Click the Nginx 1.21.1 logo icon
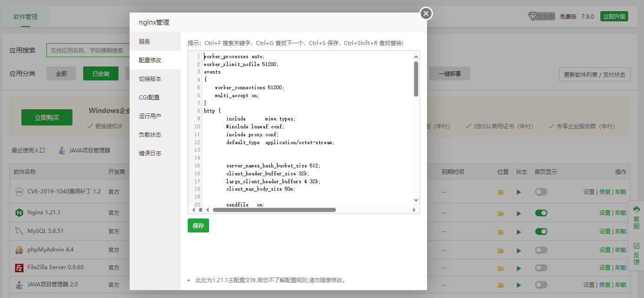Screen dimensions: 644x298 (x=19, y=212)
